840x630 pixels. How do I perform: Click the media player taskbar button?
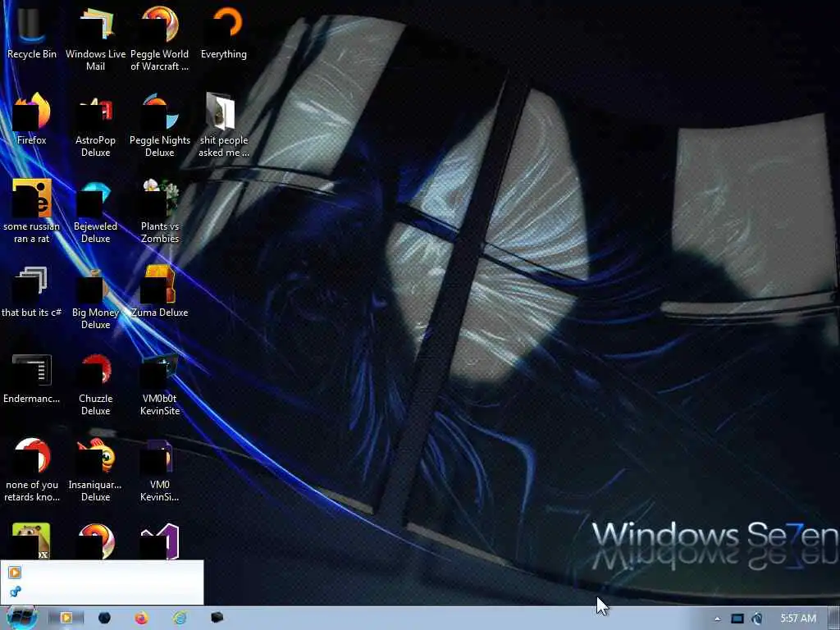point(66,619)
